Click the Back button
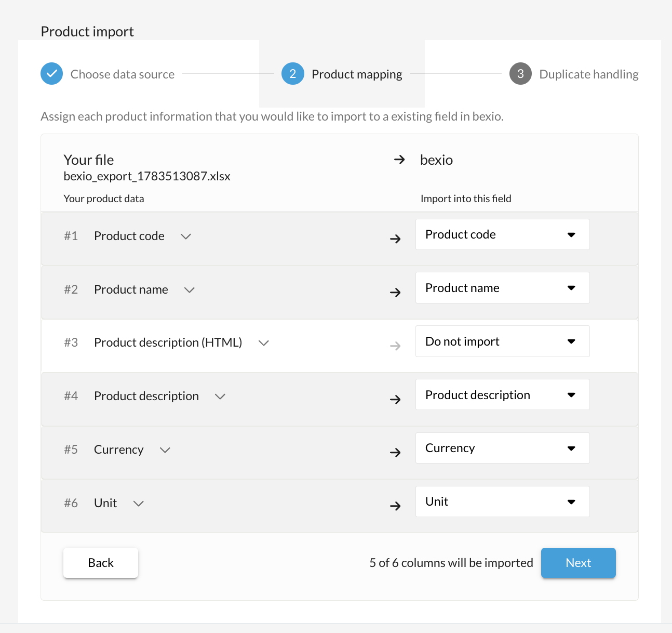The width and height of the screenshot is (672, 633). (101, 563)
